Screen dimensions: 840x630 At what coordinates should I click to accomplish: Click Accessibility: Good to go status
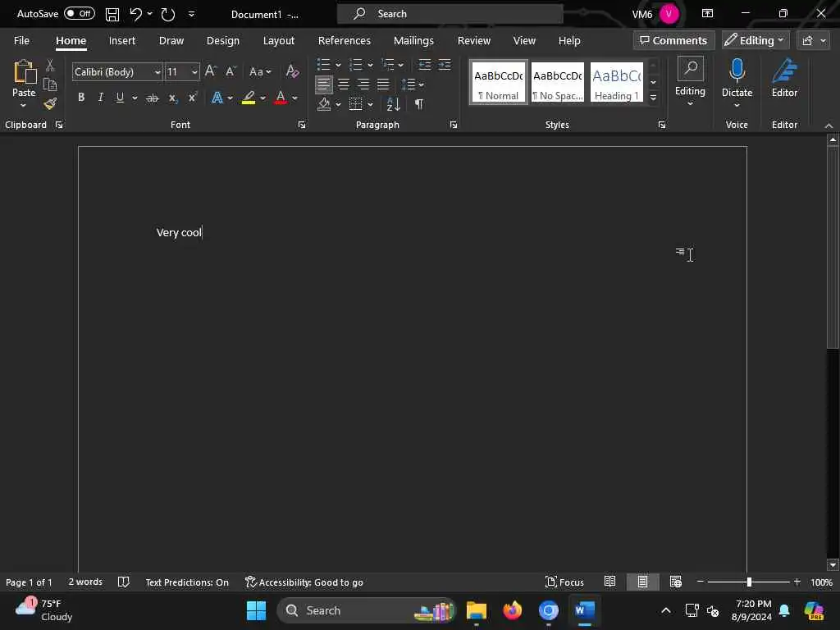[x=304, y=582]
